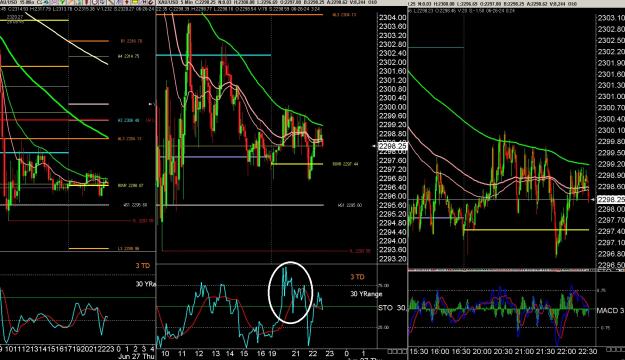Screen dimensions: 625x360
Task: Click the MACD 3 indicator label on right chart
Action: pos(610,310)
